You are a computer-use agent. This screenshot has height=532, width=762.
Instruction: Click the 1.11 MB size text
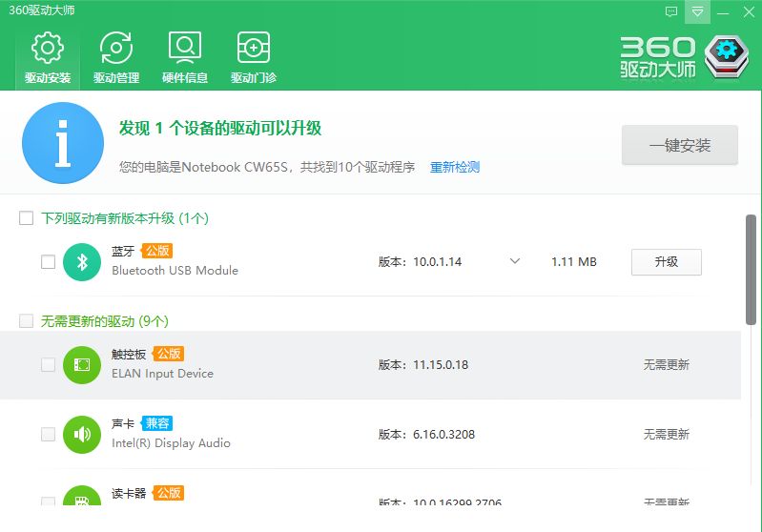[x=574, y=262]
